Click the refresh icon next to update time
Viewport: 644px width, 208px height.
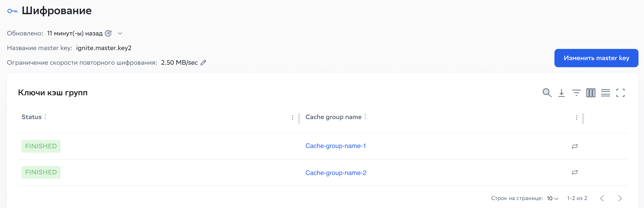pyautogui.click(x=108, y=33)
